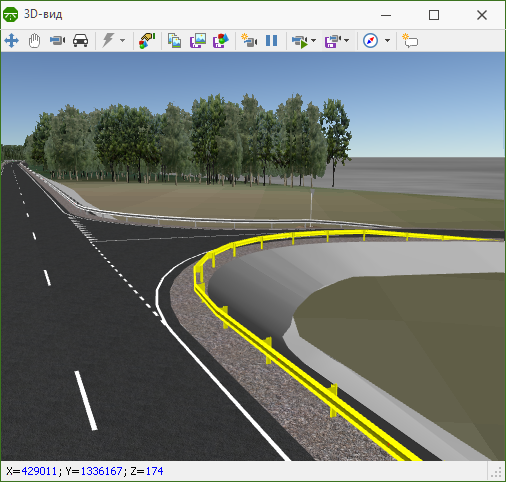Select the camera view mode icon

(x=57, y=41)
